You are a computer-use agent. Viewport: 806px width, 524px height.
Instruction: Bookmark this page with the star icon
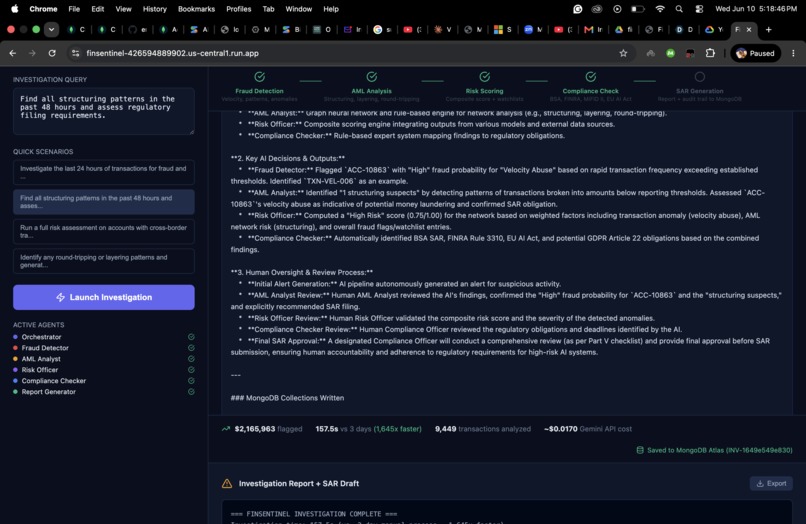click(x=623, y=53)
